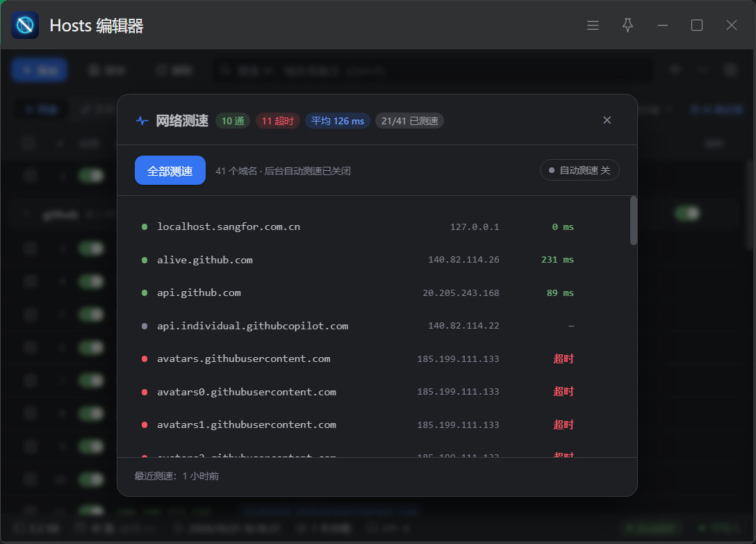This screenshot has width=756, height=544.
Task: Click the IP in the avatars0.githubusercontent.com row
Action: [458, 392]
